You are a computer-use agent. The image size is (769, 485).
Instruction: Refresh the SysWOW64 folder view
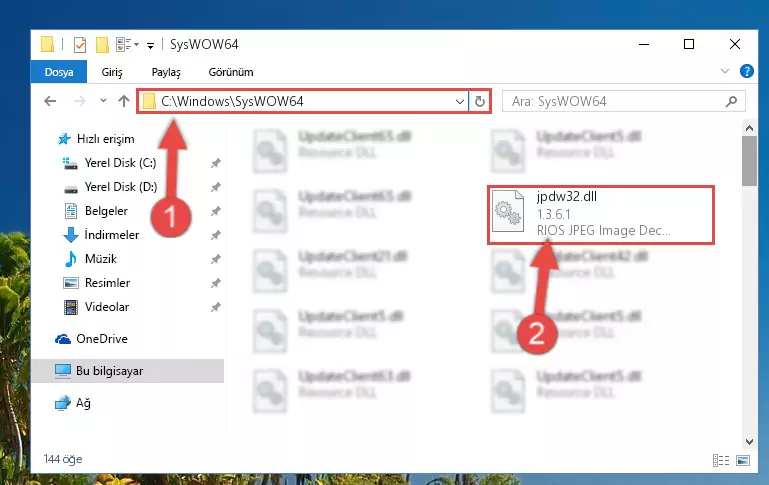pyautogui.click(x=480, y=102)
